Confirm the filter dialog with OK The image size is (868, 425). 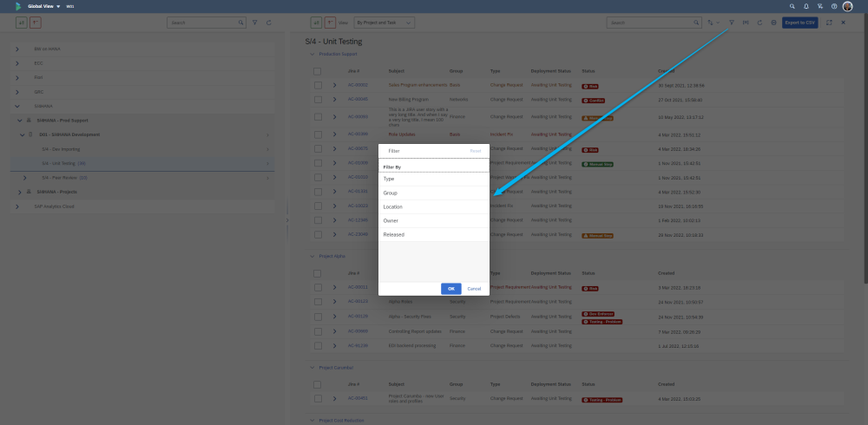pos(451,289)
